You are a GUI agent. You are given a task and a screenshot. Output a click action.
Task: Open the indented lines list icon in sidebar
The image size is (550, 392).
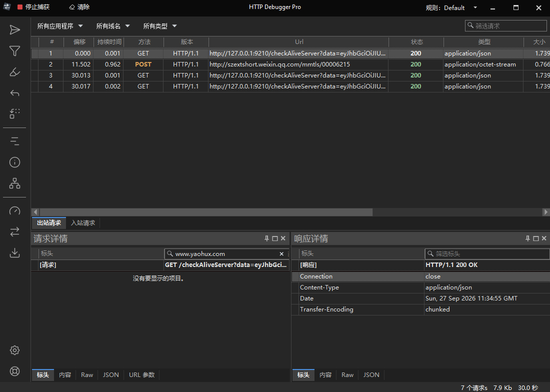(x=14, y=141)
